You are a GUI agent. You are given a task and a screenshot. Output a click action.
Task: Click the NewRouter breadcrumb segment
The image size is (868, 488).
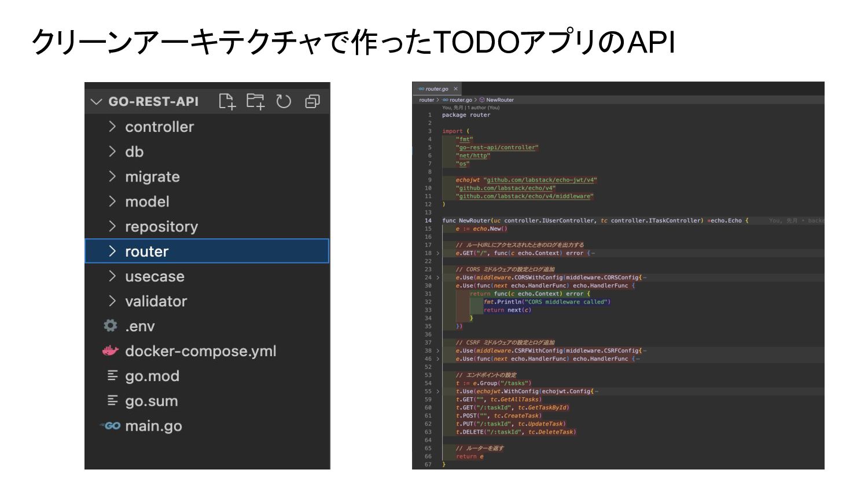(x=500, y=100)
